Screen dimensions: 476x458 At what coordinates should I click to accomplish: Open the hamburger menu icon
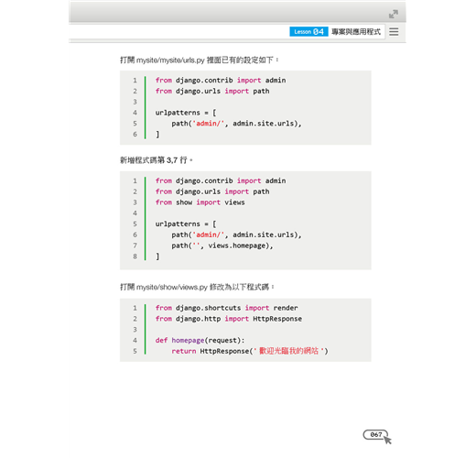[x=394, y=32]
